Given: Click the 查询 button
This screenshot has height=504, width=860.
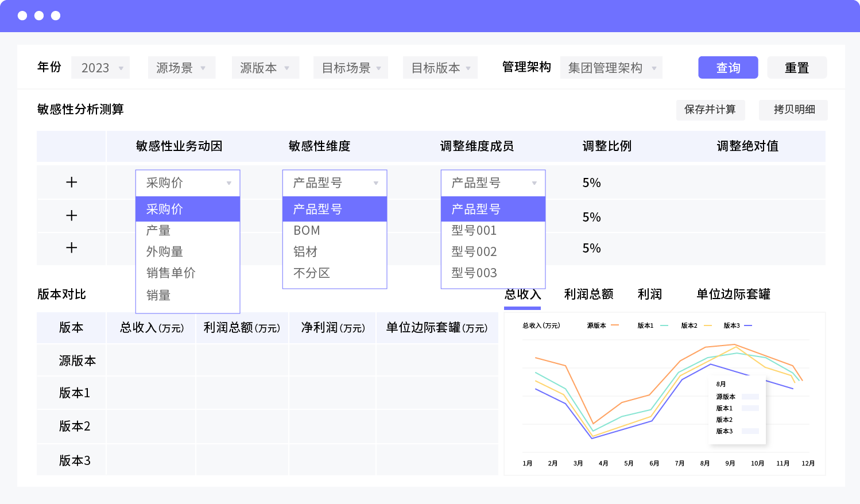Looking at the screenshot, I should 728,68.
